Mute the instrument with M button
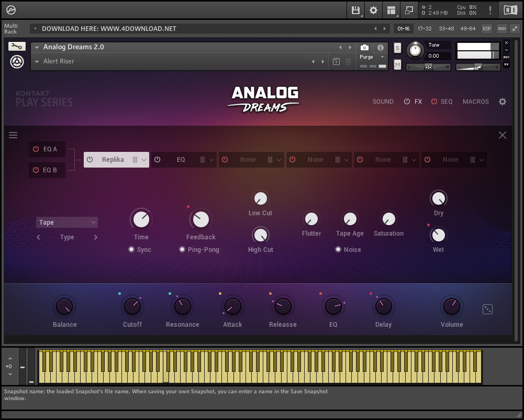 pyautogui.click(x=397, y=64)
